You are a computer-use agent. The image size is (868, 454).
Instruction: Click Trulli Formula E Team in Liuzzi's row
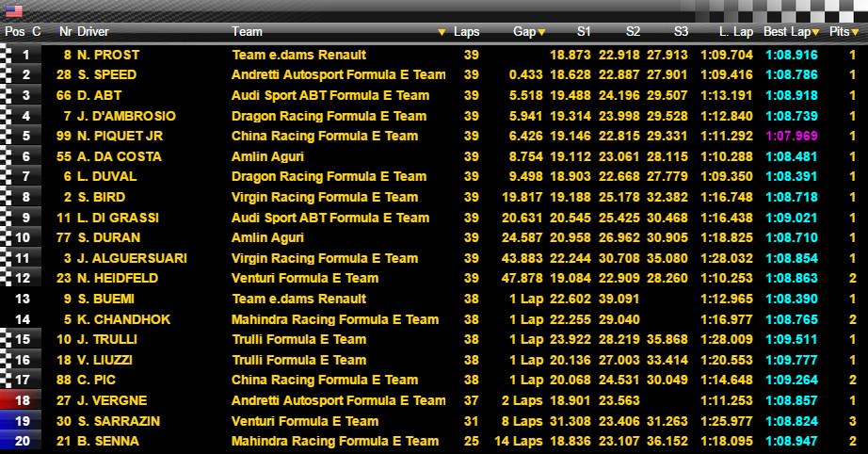[x=299, y=360]
